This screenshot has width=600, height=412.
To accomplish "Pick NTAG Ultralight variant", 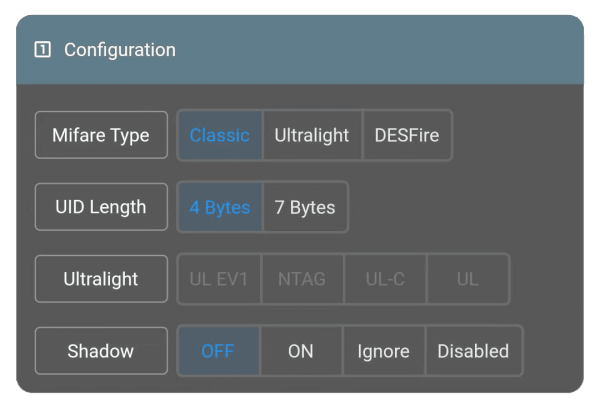I will pyautogui.click(x=302, y=279).
